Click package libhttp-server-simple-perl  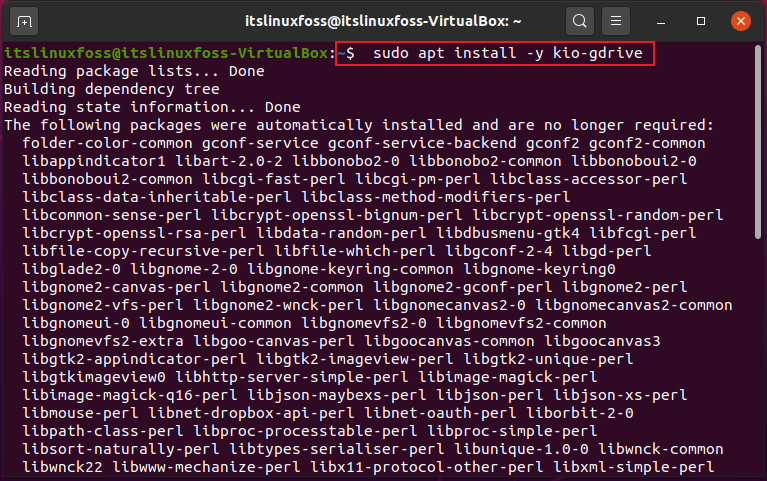coord(292,377)
